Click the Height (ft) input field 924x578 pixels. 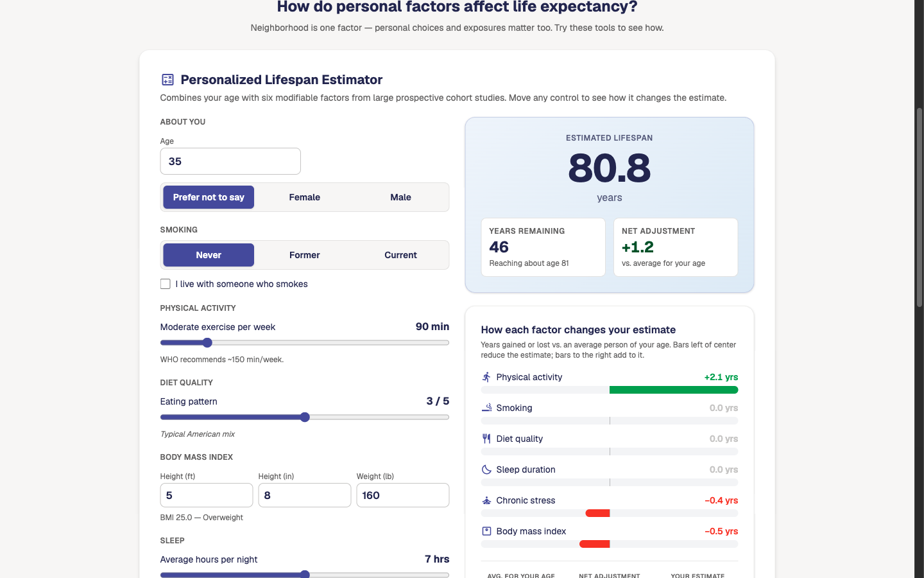click(207, 495)
